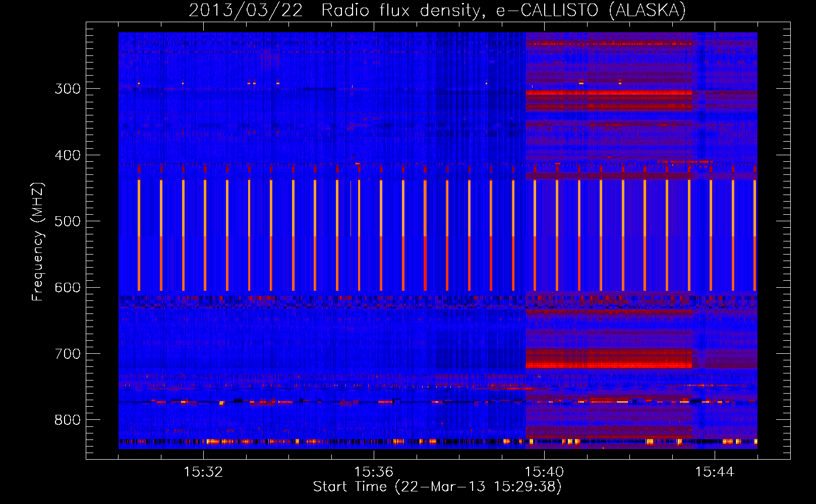Click the 15:44 time tick label

click(x=715, y=472)
